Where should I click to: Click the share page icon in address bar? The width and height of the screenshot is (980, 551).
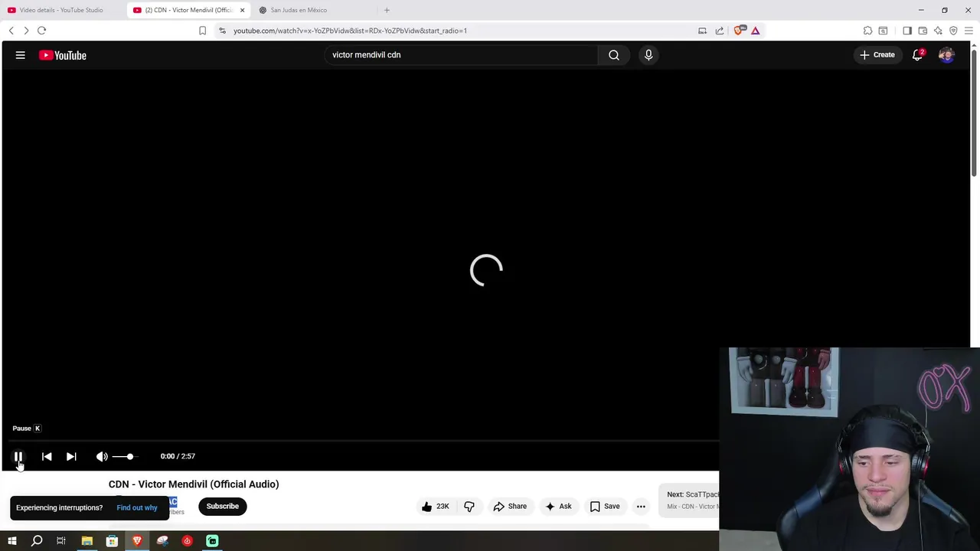pyautogui.click(x=720, y=31)
